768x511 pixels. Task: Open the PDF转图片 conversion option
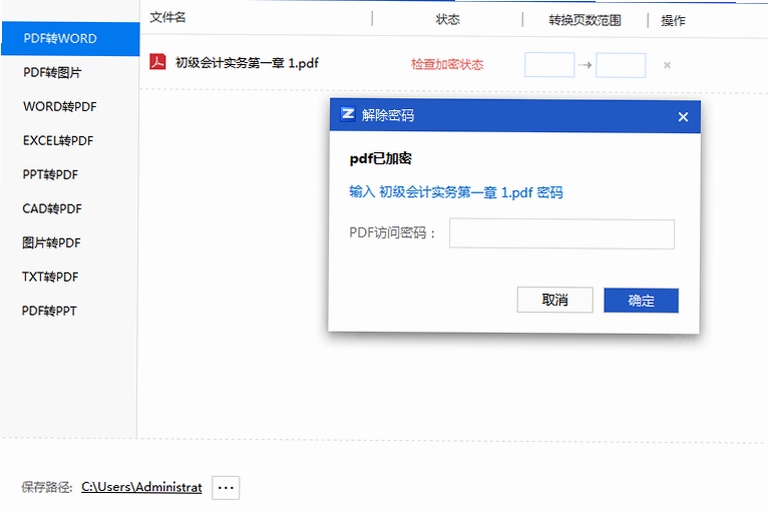tap(52, 73)
